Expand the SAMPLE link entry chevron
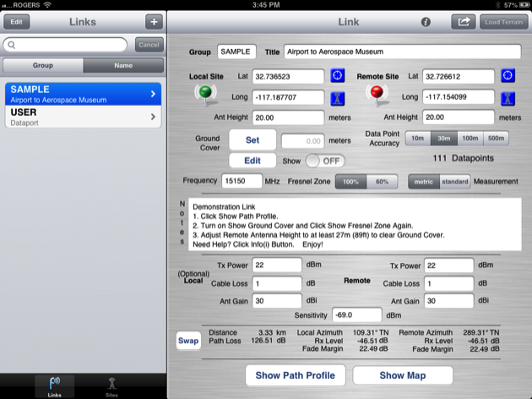This screenshot has width=532, height=399. 153,94
